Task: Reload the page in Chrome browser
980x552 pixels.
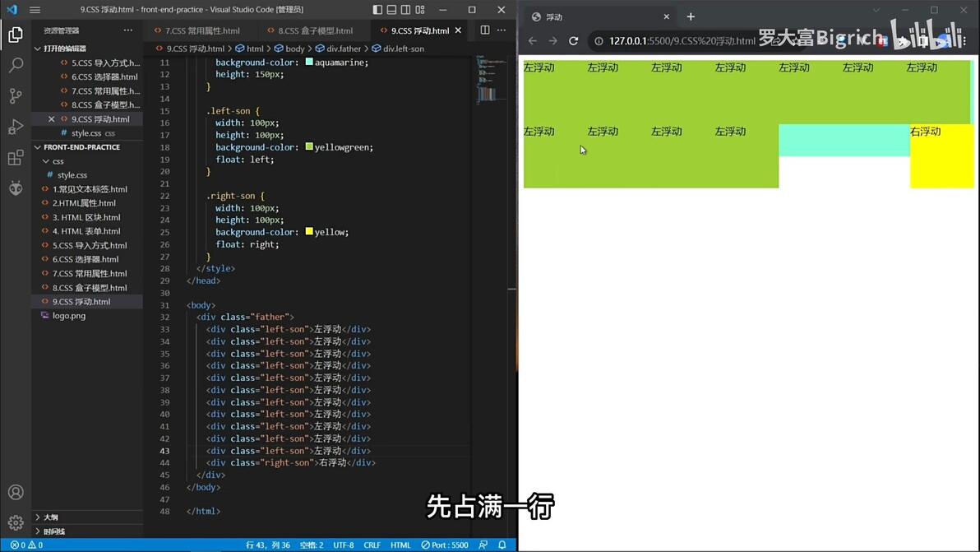Action: coord(574,40)
